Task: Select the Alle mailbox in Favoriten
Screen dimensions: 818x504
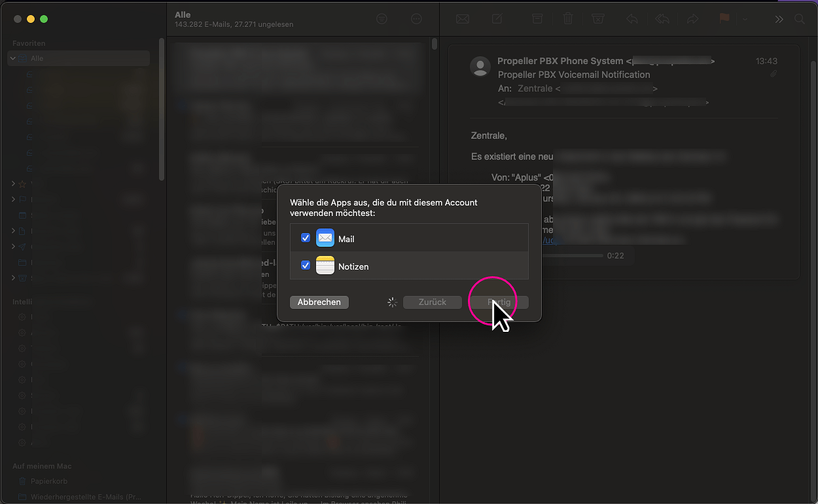Action: click(37, 58)
